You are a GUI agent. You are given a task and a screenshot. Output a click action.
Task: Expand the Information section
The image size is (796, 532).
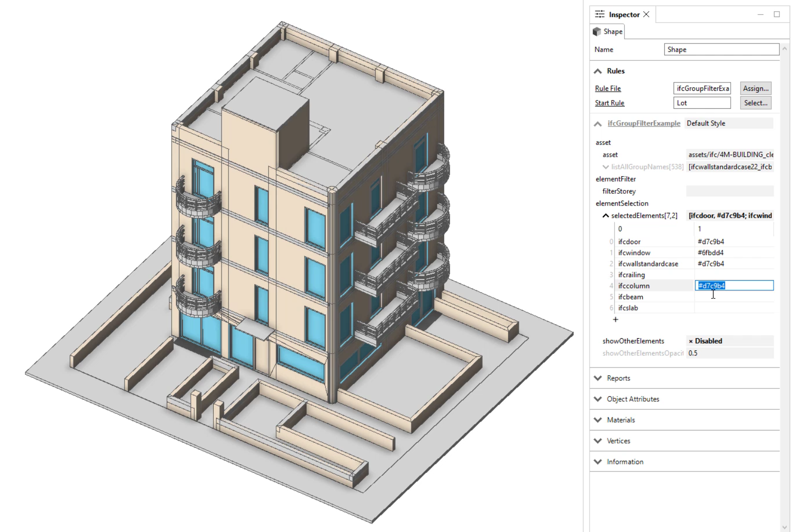[598, 462]
